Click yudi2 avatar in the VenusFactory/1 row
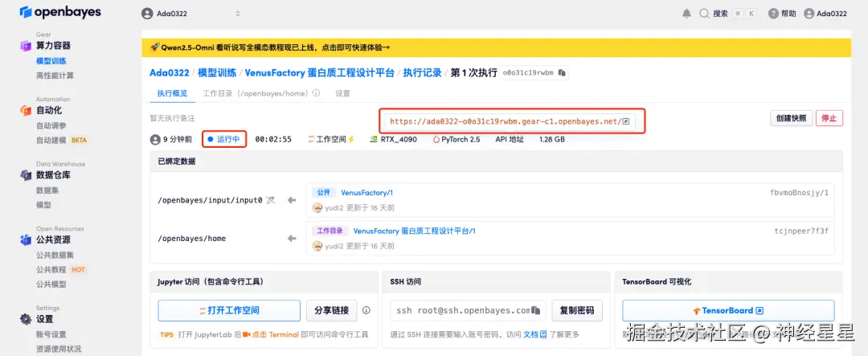Viewport: 868px width, 356px height. tap(317, 207)
